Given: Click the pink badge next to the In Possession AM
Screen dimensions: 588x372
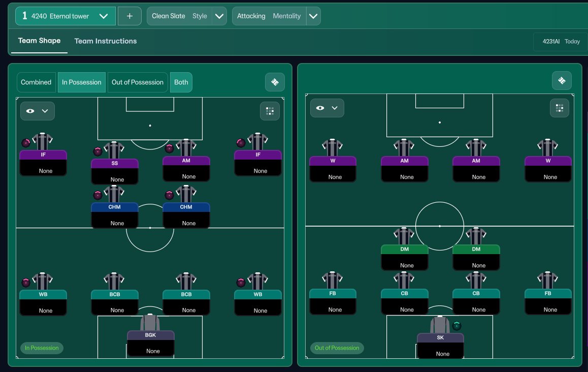Looking at the screenshot, I should coord(169,148).
